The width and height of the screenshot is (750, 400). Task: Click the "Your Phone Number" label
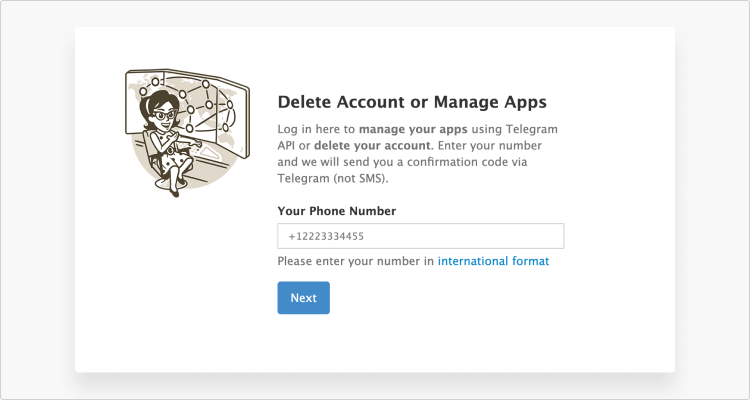point(336,211)
